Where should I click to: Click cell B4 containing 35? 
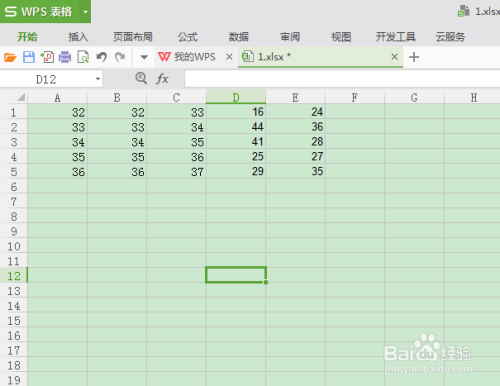[x=117, y=157]
